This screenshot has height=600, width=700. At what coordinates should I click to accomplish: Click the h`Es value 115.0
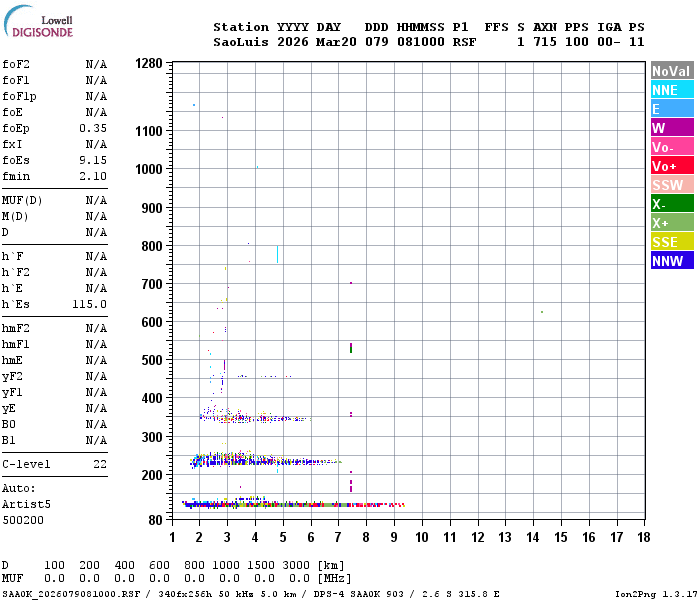click(x=90, y=304)
